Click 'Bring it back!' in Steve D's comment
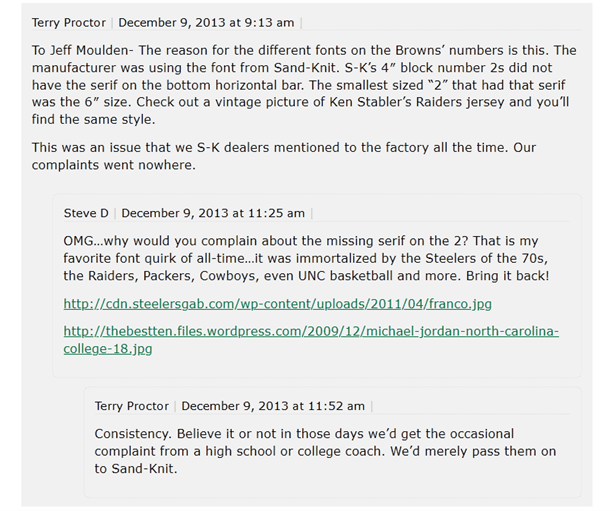This screenshot has height=511, width=616. (508, 276)
